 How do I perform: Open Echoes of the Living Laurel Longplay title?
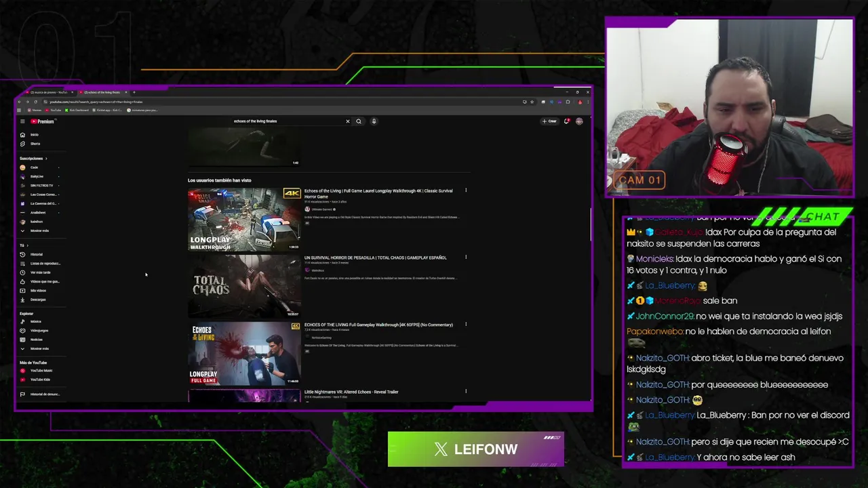(x=378, y=194)
